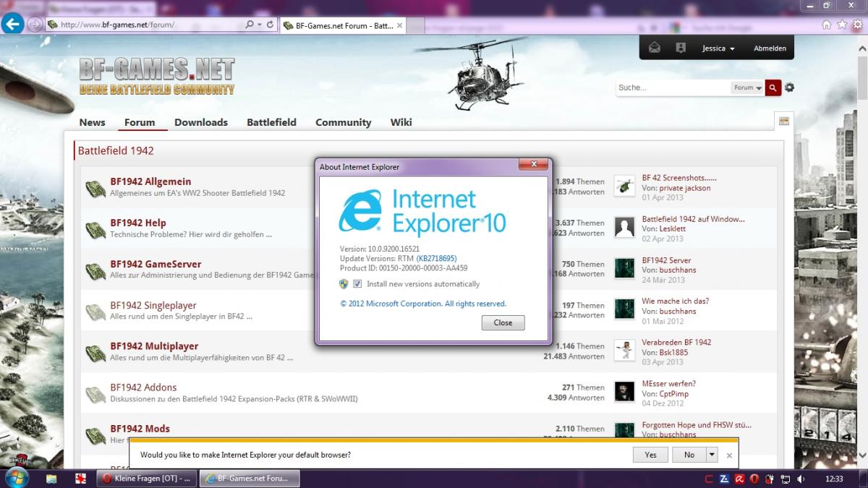Open the BF1942 Help forum link
Image resolution: width=868 pixels, height=488 pixels.
(x=138, y=223)
